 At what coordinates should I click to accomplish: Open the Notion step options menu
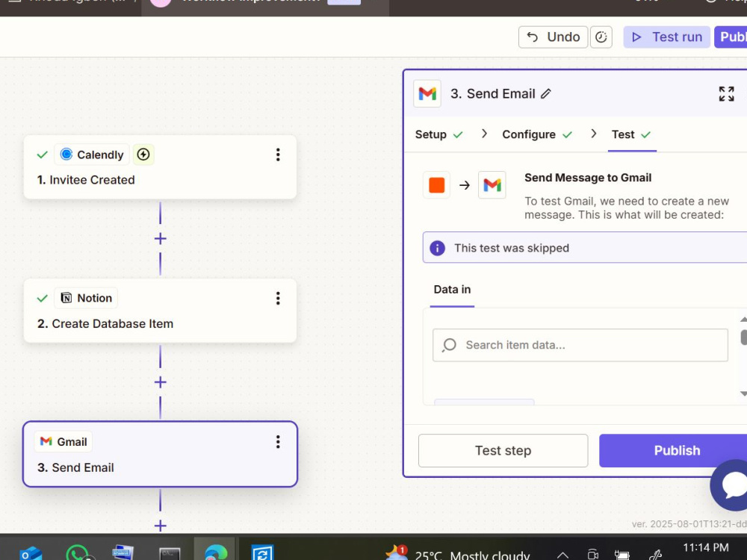click(x=278, y=298)
